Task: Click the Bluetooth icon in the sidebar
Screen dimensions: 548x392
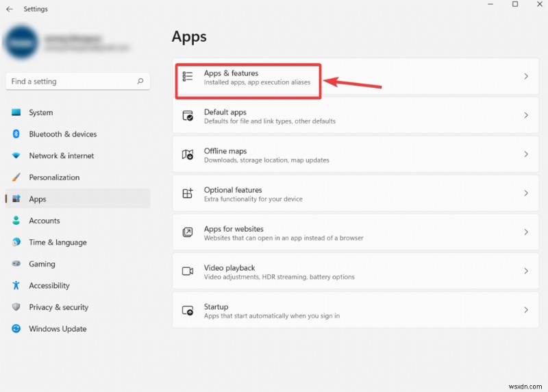Action: [x=16, y=134]
